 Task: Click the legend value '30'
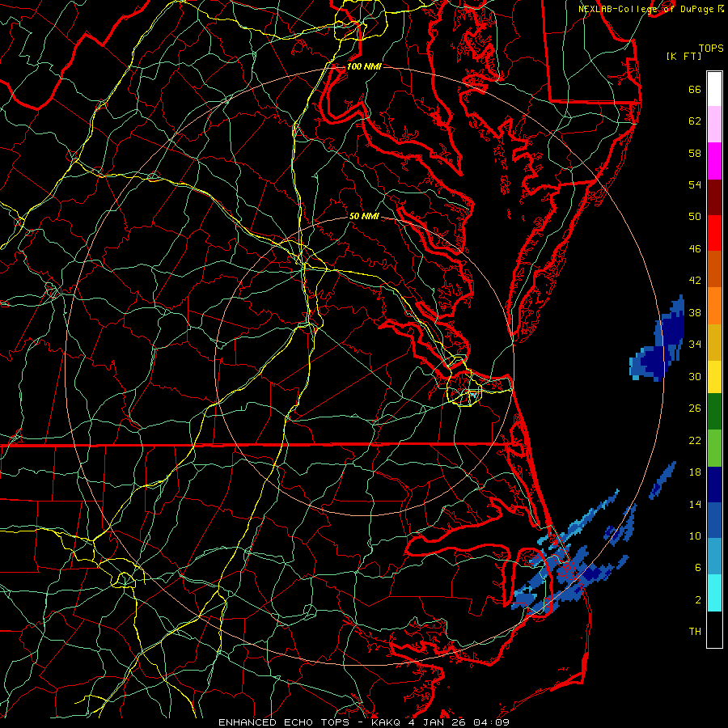(x=695, y=376)
